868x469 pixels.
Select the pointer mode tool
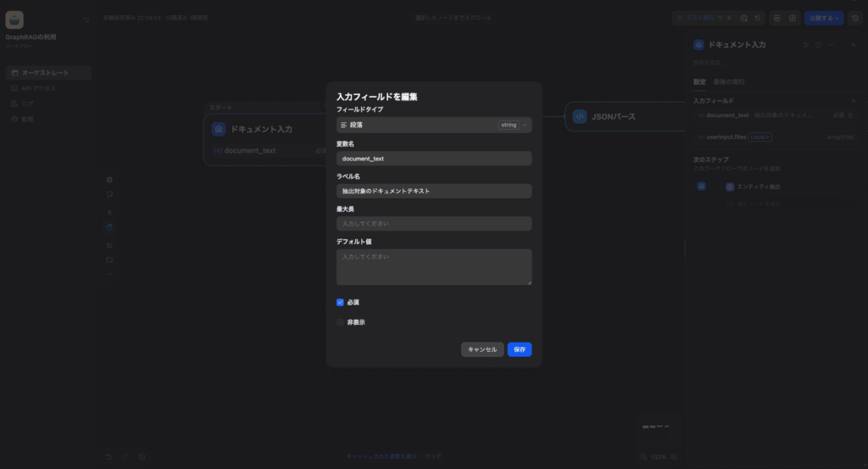click(x=109, y=212)
